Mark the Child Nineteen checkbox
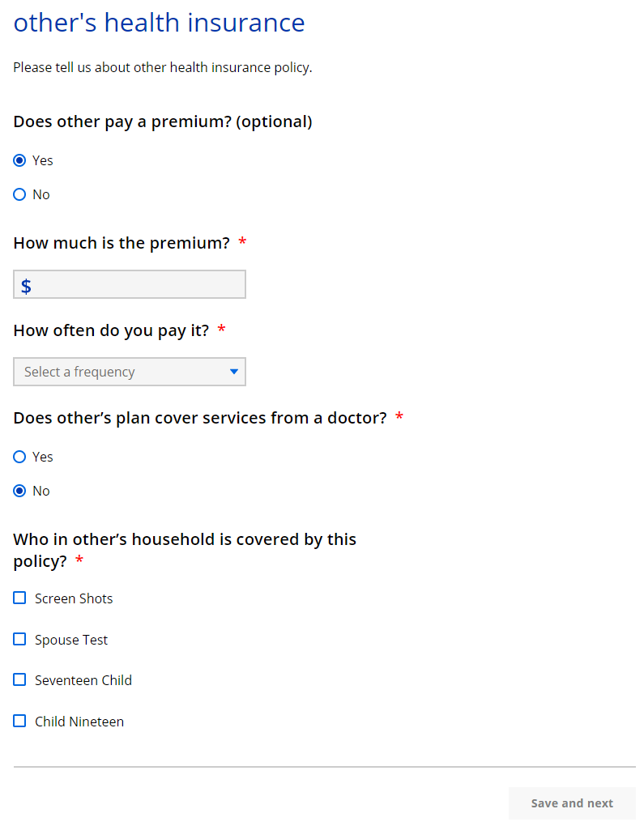Image resolution: width=644 pixels, height=826 pixels. pos(20,722)
